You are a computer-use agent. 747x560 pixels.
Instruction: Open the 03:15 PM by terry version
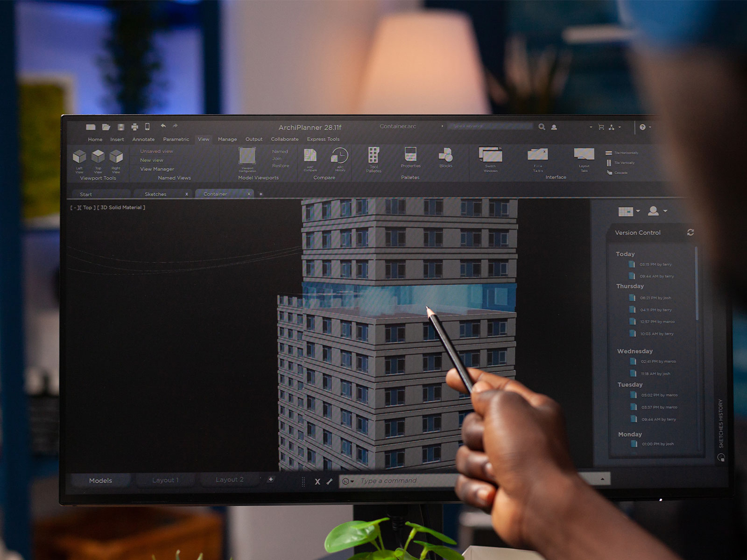tap(650, 264)
